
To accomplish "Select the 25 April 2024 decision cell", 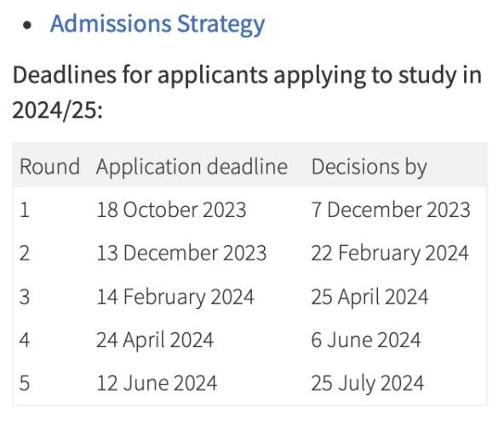I will point(369,296).
